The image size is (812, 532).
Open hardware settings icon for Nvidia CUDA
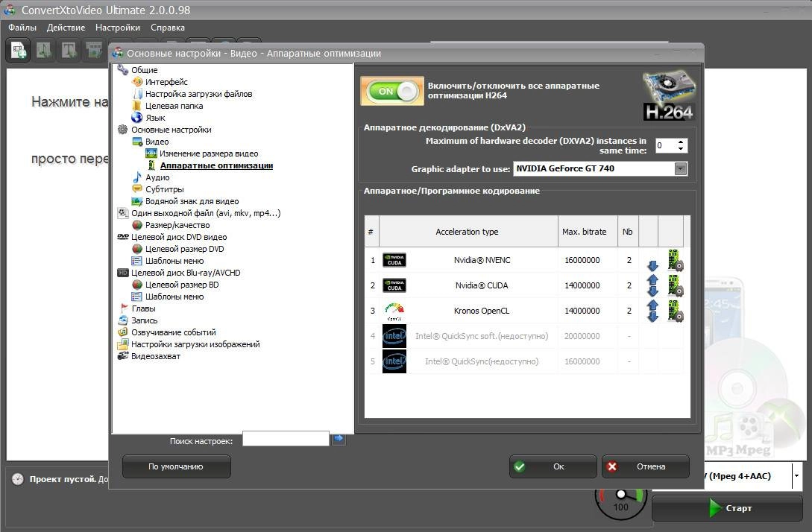[676, 285]
